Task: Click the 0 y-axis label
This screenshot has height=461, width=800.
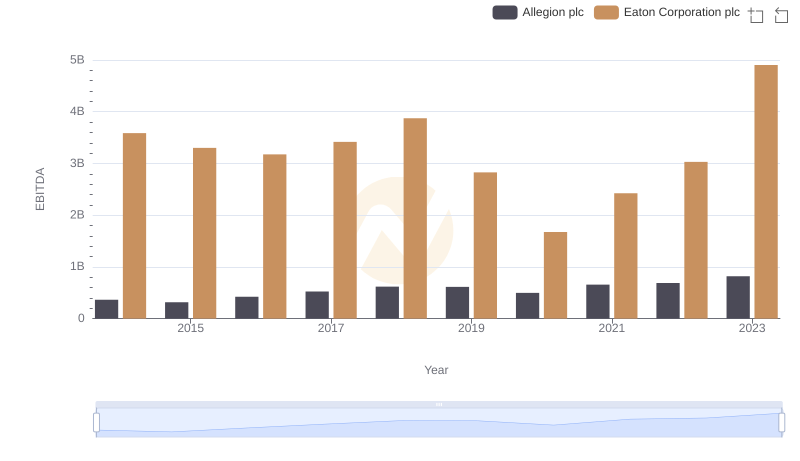Action: click(81, 318)
